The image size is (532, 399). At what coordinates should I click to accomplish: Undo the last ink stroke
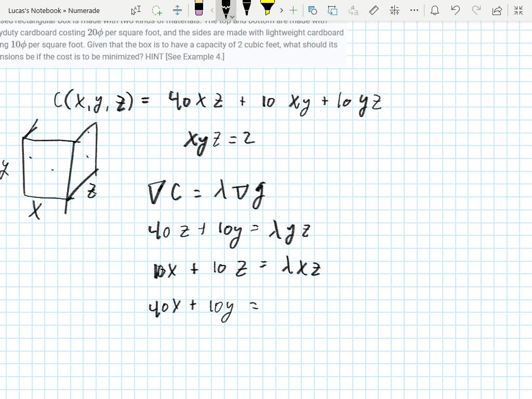click(455, 10)
